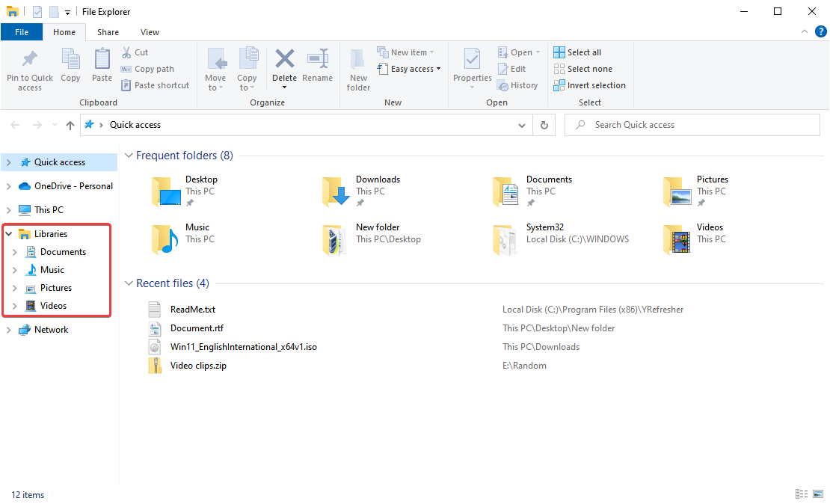Click the Rename icon
Viewport: 830px width, 504px height.
click(x=318, y=58)
